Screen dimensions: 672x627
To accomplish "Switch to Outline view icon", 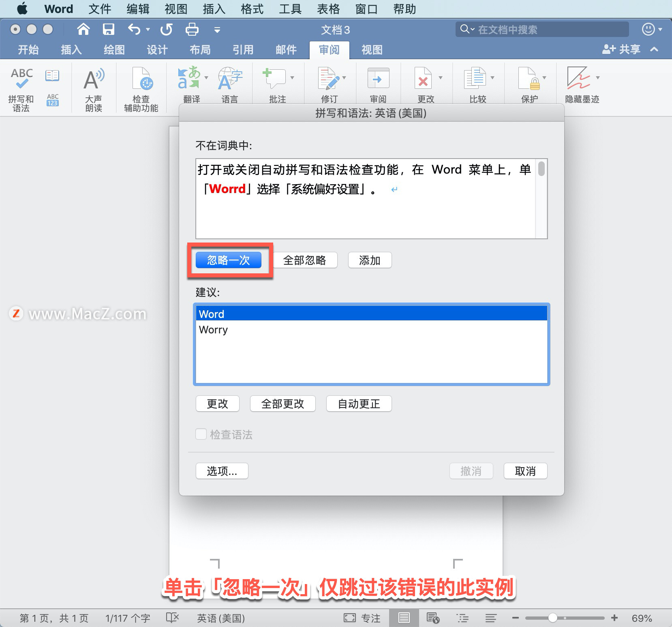I will [462, 618].
